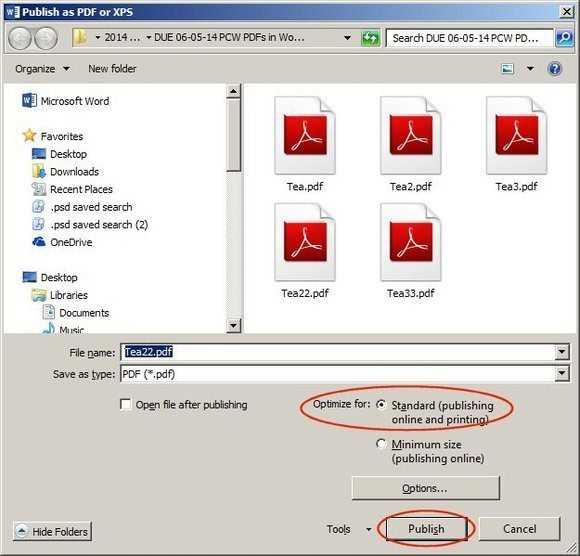Click New folder in the toolbar
Viewport: 580px width, 556px height.
[x=112, y=69]
